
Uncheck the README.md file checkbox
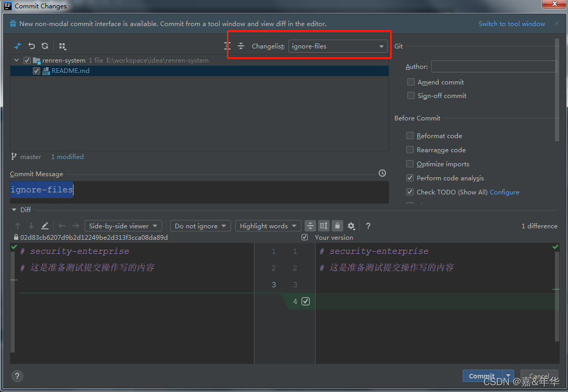36,70
